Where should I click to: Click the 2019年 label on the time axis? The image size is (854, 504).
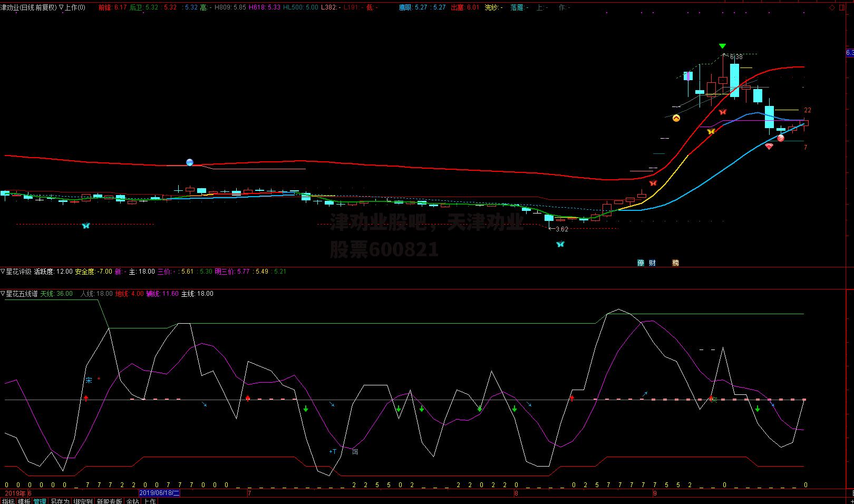pyautogui.click(x=15, y=493)
